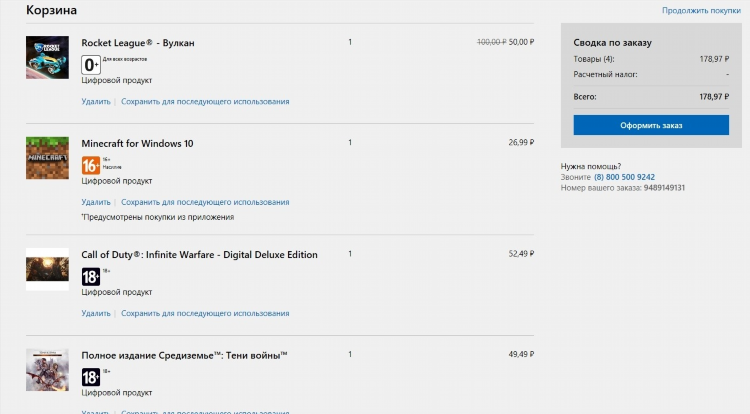Click Продолжить покупки link
The height and width of the screenshot is (414, 750).
pos(701,10)
